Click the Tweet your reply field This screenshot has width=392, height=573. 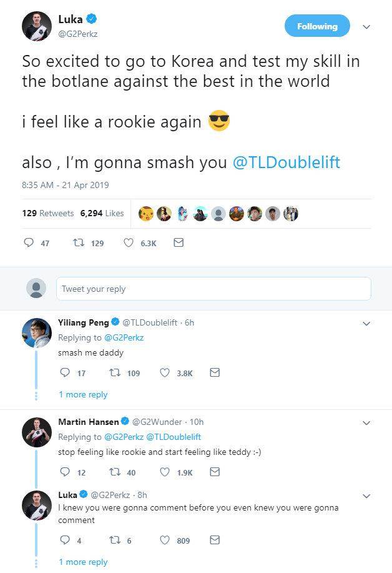pos(213,289)
